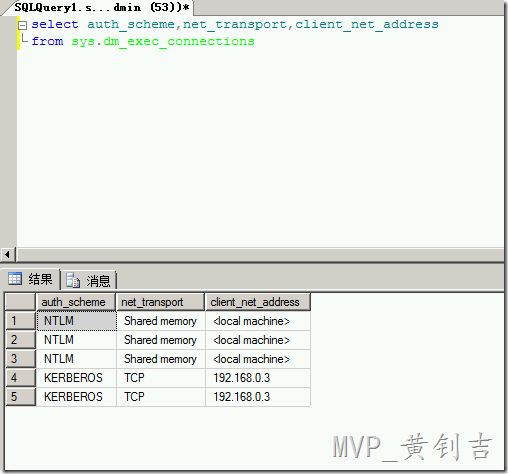Click NTLM cell in row 3
The height and width of the screenshot is (474, 508).
(x=76, y=359)
